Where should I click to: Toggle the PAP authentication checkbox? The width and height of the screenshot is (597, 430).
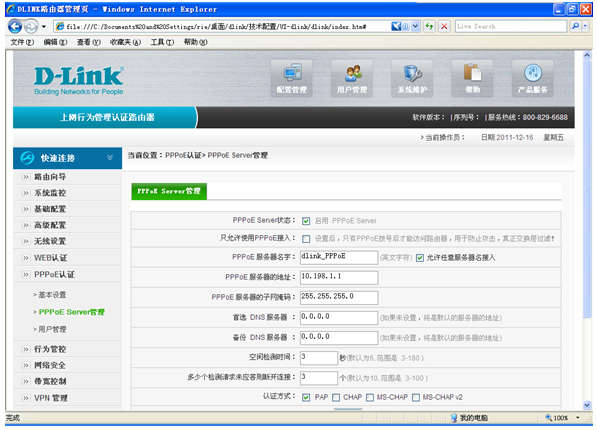tap(306, 398)
